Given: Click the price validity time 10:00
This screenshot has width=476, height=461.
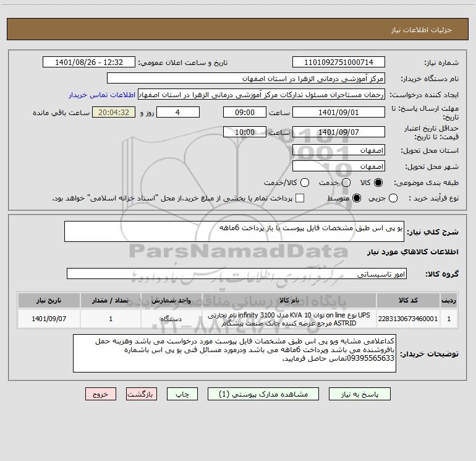Looking at the screenshot, I should click(x=245, y=132).
